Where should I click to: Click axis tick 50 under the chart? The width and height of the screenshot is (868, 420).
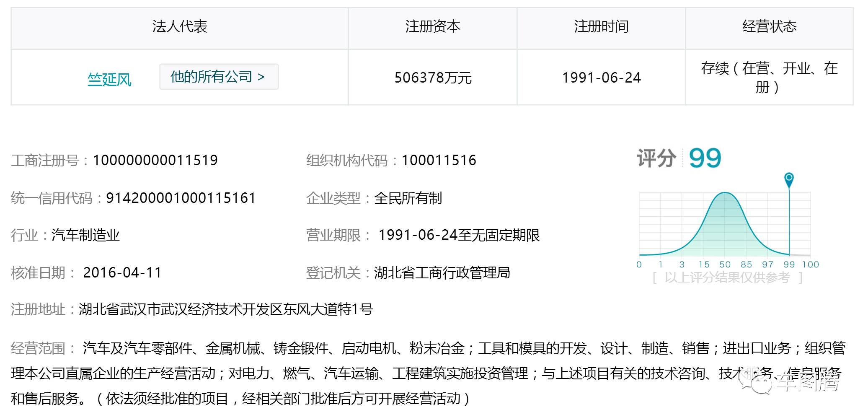pyautogui.click(x=725, y=264)
